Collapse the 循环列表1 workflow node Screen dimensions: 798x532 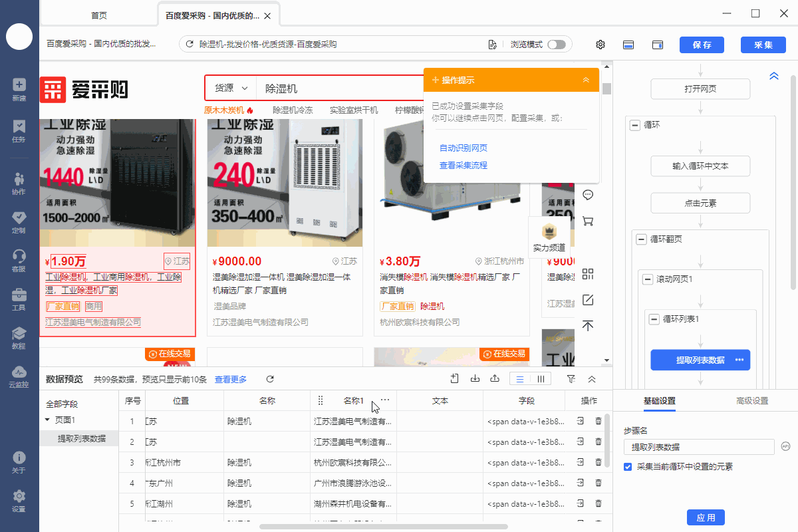[654, 319]
